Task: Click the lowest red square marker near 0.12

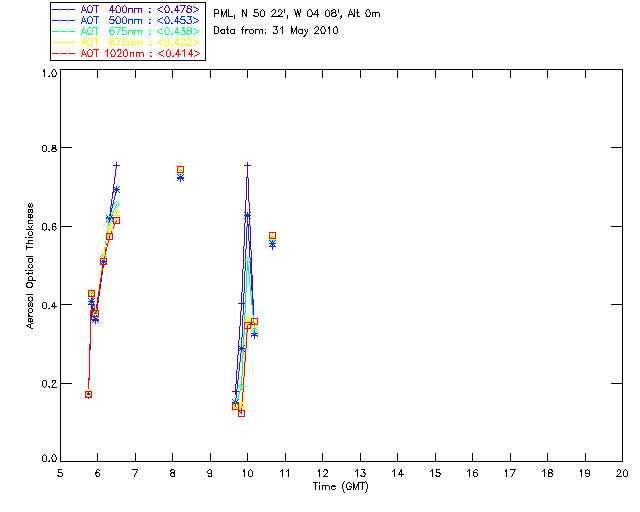Action: tap(242, 413)
